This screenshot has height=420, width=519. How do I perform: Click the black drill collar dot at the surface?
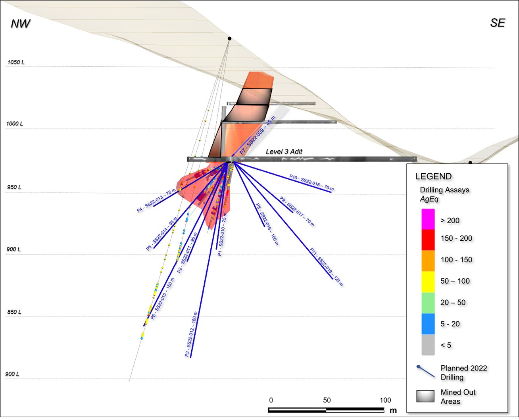coord(229,38)
